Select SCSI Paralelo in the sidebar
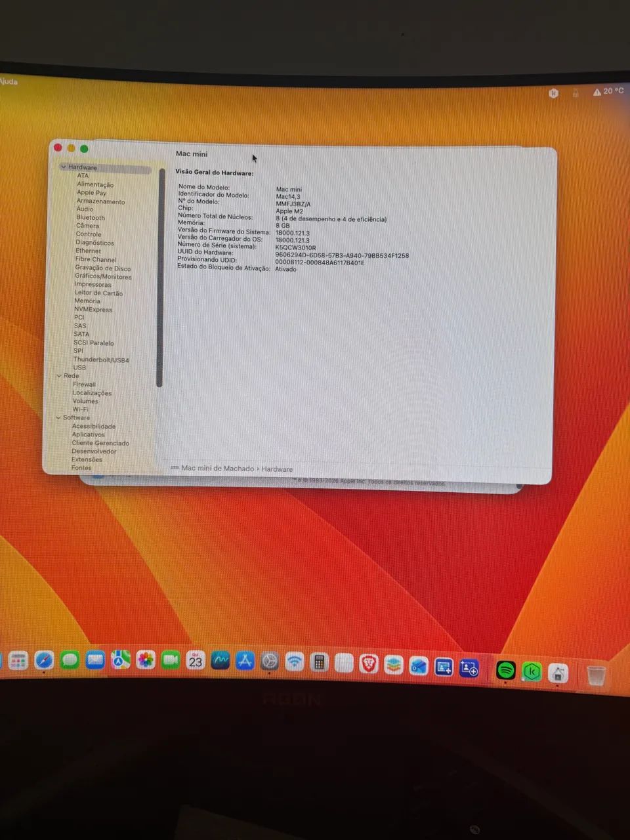Image resolution: width=630 pixels, height=840 pixels. point(93,343)
